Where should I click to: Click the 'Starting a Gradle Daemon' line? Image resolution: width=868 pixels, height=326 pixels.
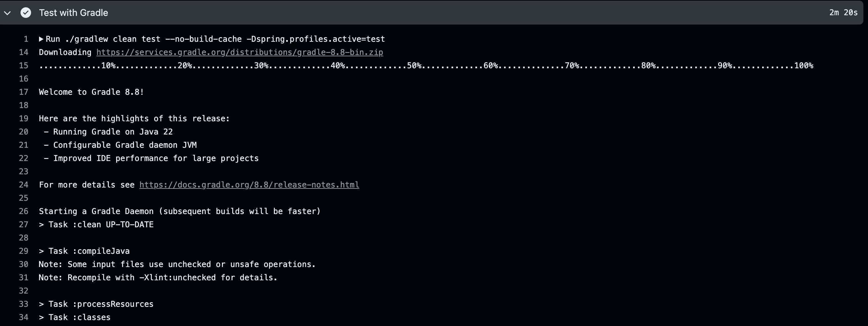180,212
